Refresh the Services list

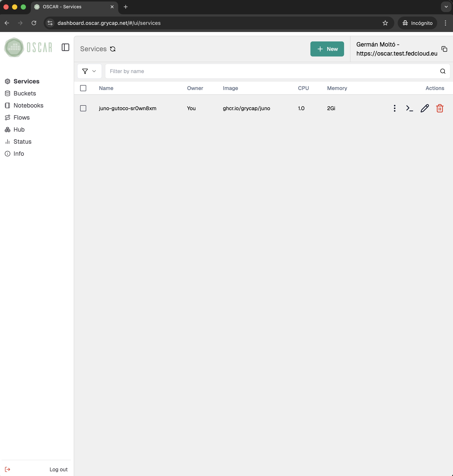pyautogui.click(x=112, y=49)
